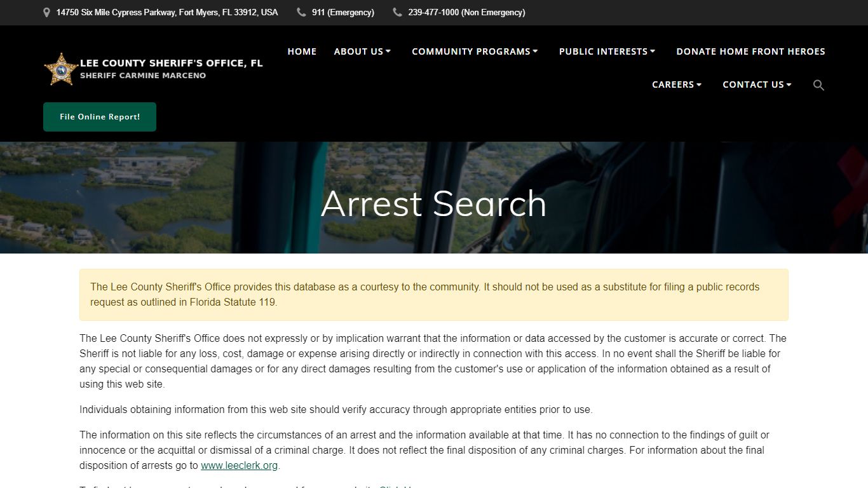The width and height of the screenshot is (868, 488).
Task: Click the 14750 Six Mile Cypress Parkway address
Action: [166, 12]
